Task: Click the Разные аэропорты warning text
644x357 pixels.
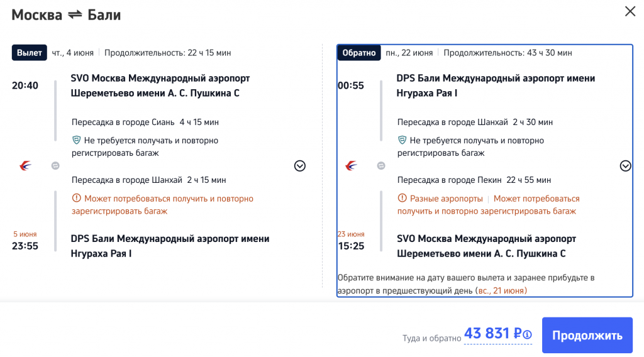Action: 446,199
